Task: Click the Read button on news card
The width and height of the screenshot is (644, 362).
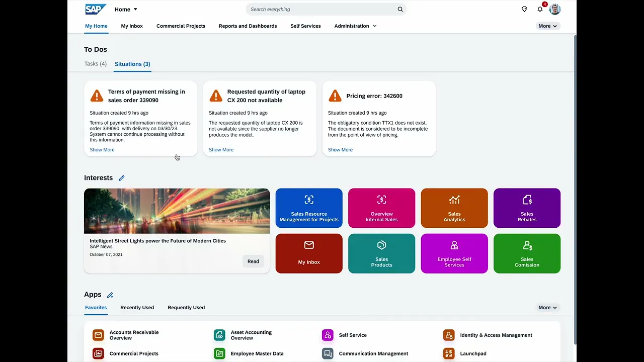Action: pos(253,261)
